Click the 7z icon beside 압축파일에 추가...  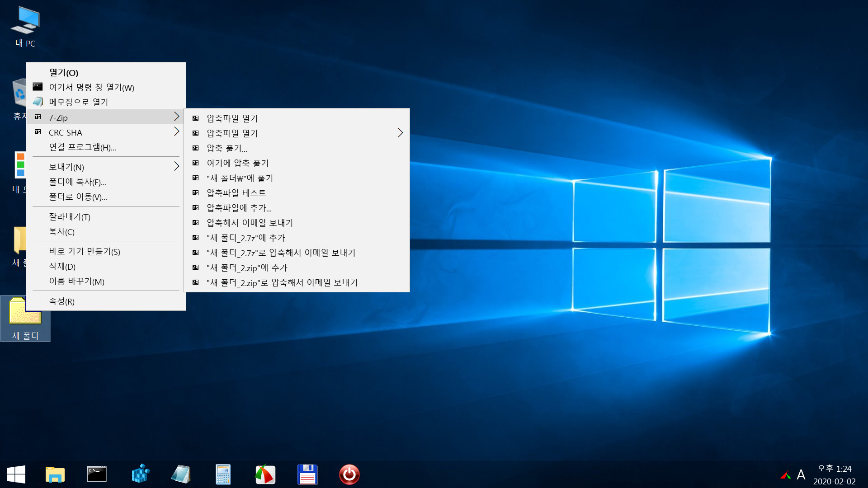tap(196, 208)
